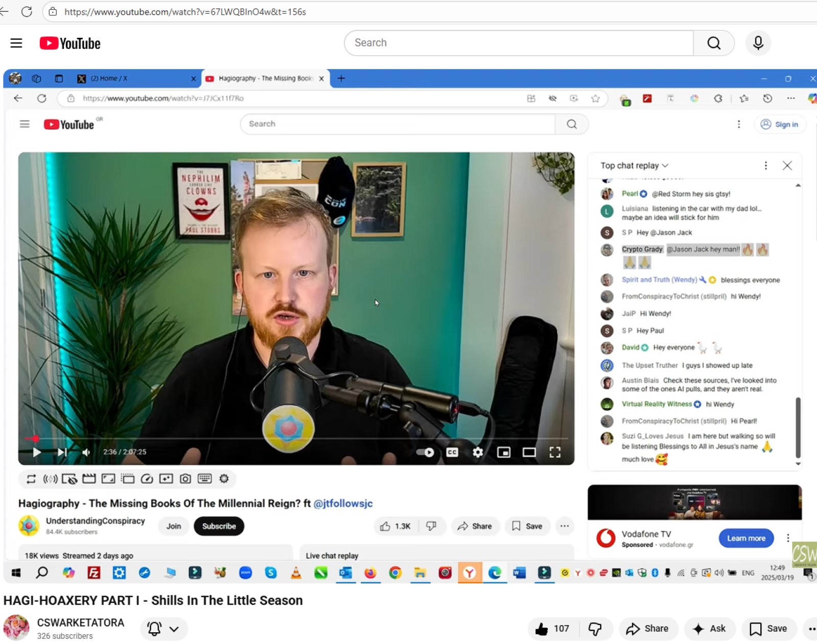Open the chat panel's three-dot options menu
817x644 pixels.
click(x=765, y=165)
